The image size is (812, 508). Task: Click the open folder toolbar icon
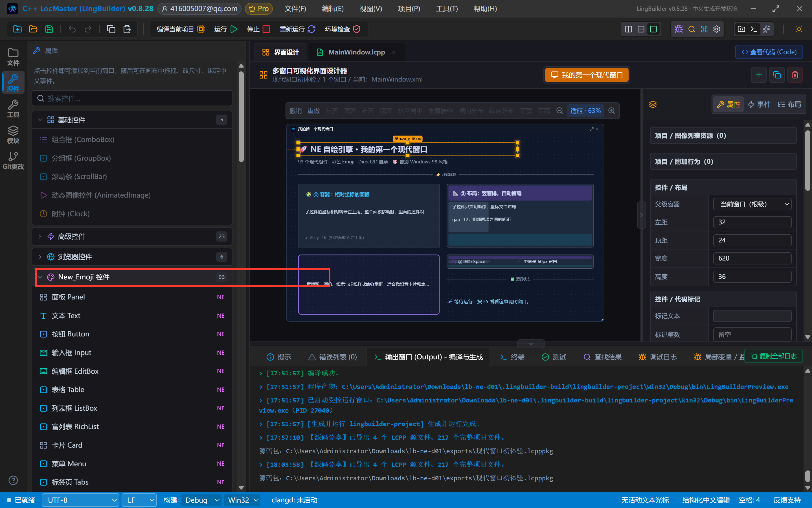click(x=33, y=29)
